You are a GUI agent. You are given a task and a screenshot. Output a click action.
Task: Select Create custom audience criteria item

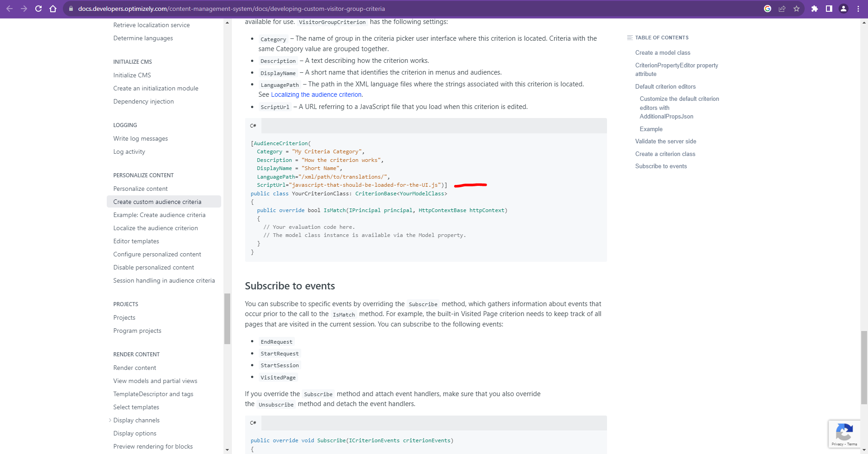click(x=157, y=202)
